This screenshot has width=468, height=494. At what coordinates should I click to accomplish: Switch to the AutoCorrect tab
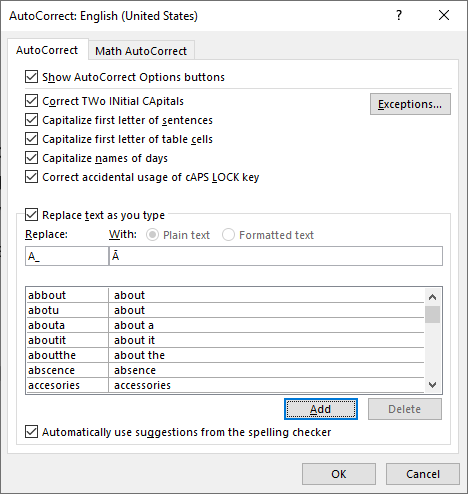47,50
